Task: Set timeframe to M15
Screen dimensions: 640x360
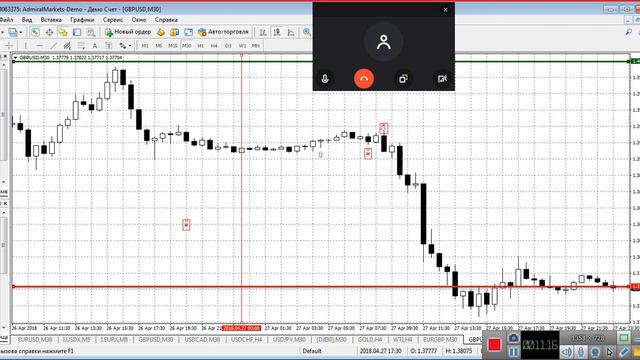Action: [173, 46]
